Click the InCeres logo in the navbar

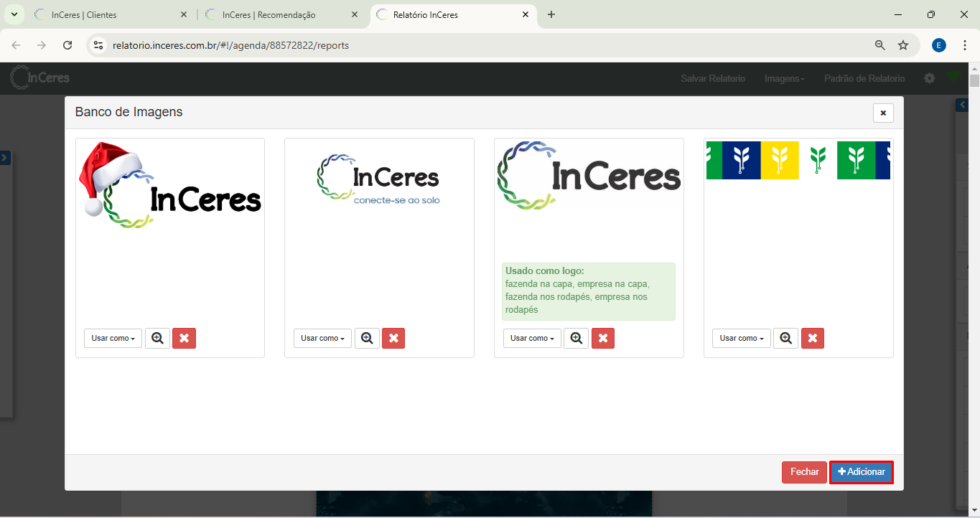(x=40, y=77)
